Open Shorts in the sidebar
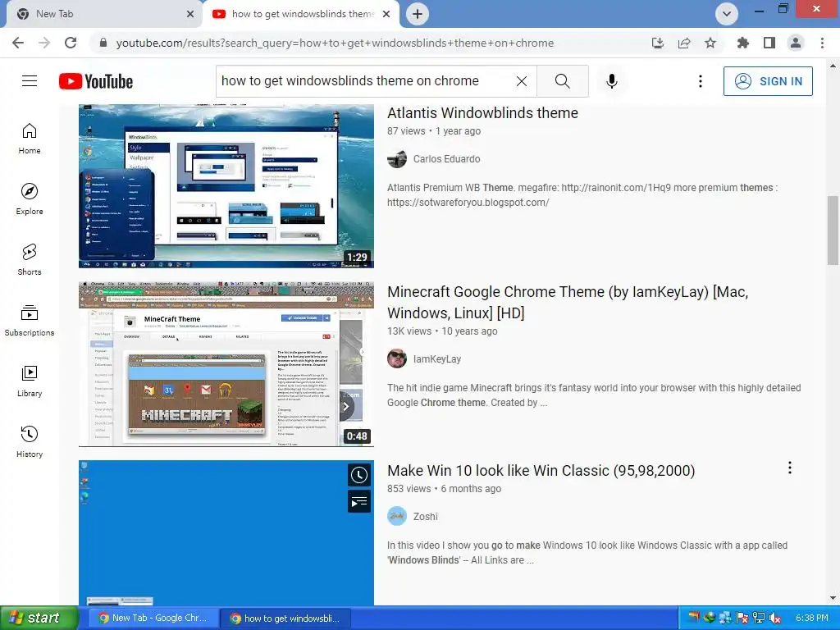The height and width of the screenshot is (630, 840). tap(30, 260)
